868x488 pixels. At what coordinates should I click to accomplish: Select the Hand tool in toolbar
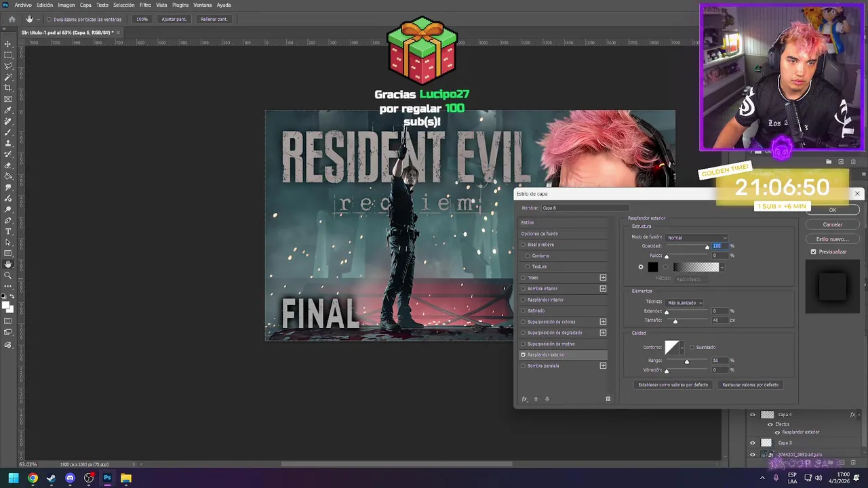click(8, 264)
